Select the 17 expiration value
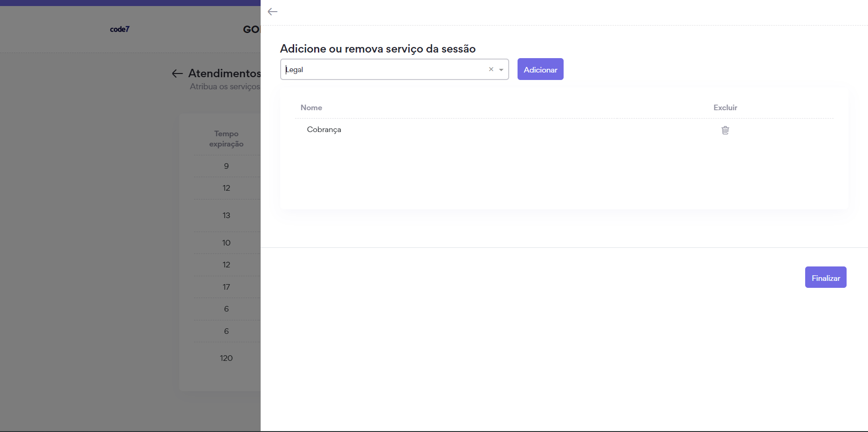This screenshot has width=868, height=432. [226, 287]
